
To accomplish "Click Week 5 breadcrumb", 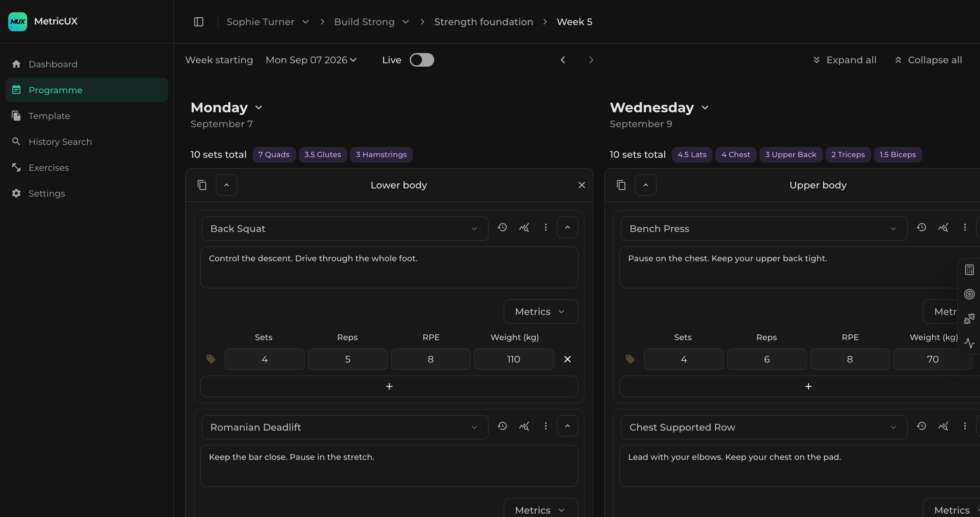I will pyautogui.click(x=574, y=22).
